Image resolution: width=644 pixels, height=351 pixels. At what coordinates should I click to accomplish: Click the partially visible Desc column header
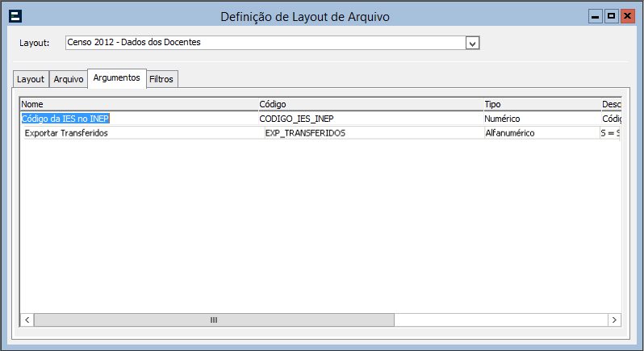[611, 104]
